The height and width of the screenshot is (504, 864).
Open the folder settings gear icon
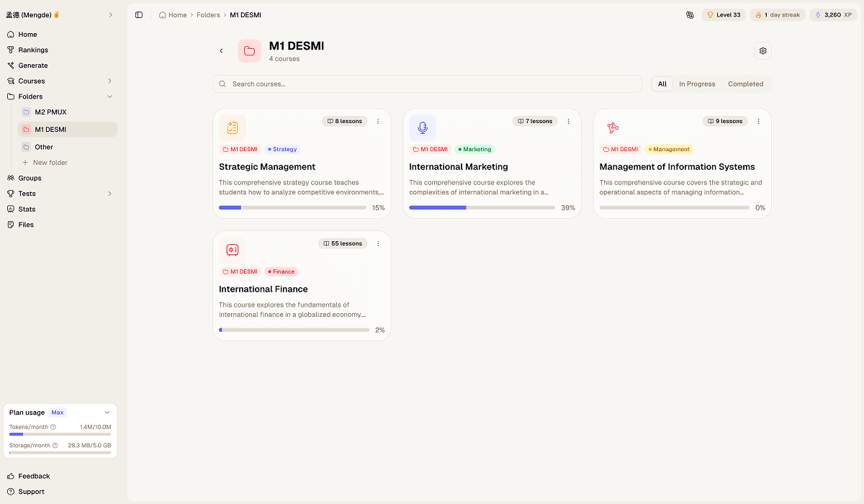[x=762, y=50]
